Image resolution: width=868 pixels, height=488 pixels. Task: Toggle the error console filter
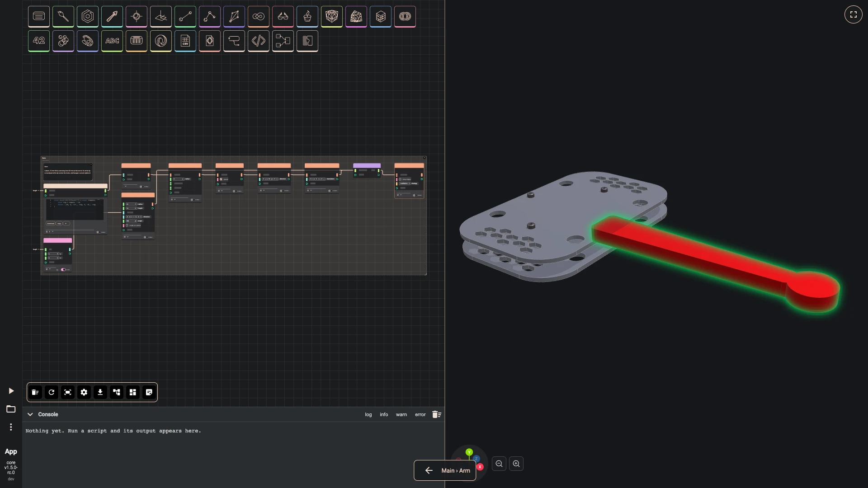pyautogui.click(x=420, y=414)
